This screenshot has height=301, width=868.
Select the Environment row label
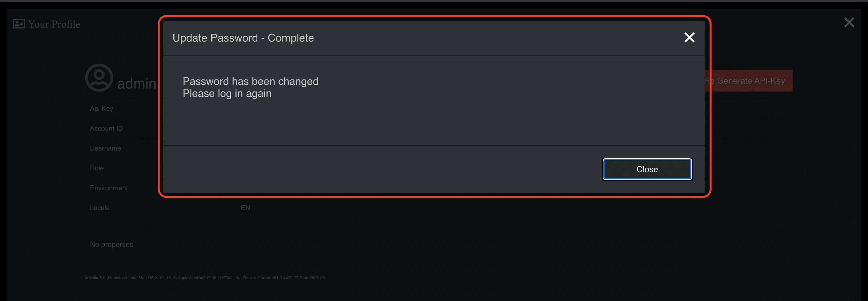[109, 188]
